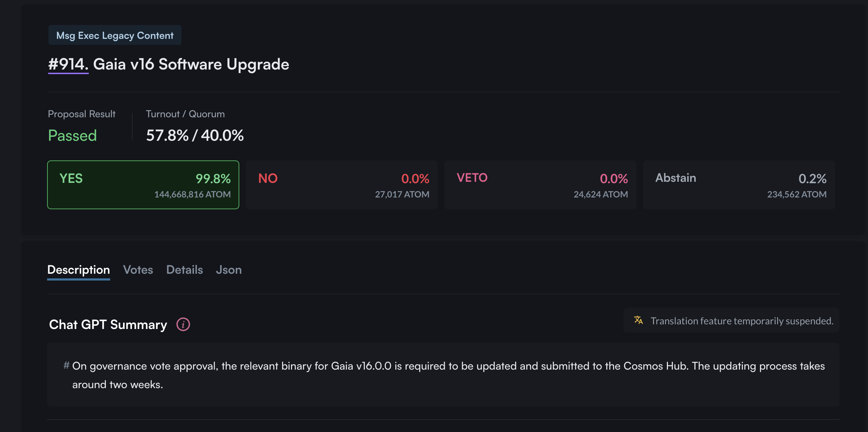The height and width of the screenshot is (432, 868).
Task: Click the translation language icon
Action: [638, 320]
